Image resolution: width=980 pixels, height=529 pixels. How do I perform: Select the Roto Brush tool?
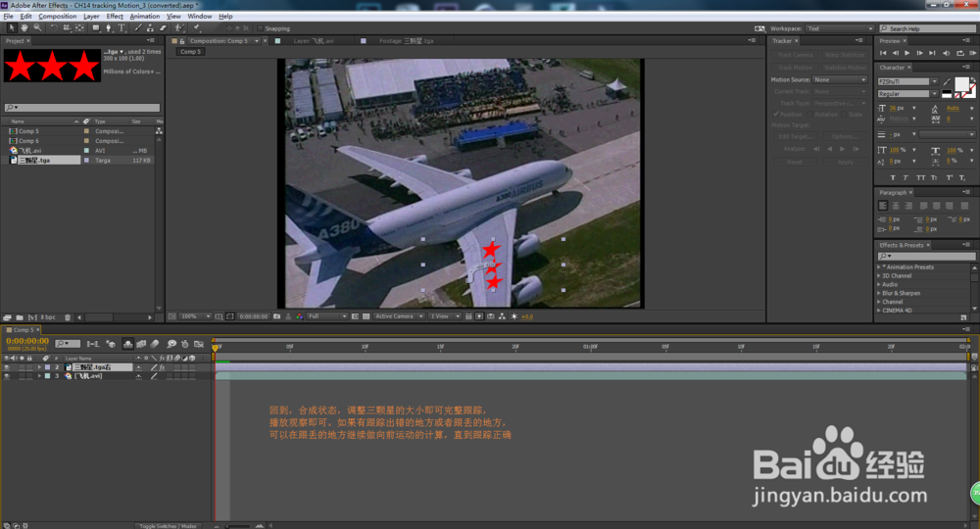point(180,28)
